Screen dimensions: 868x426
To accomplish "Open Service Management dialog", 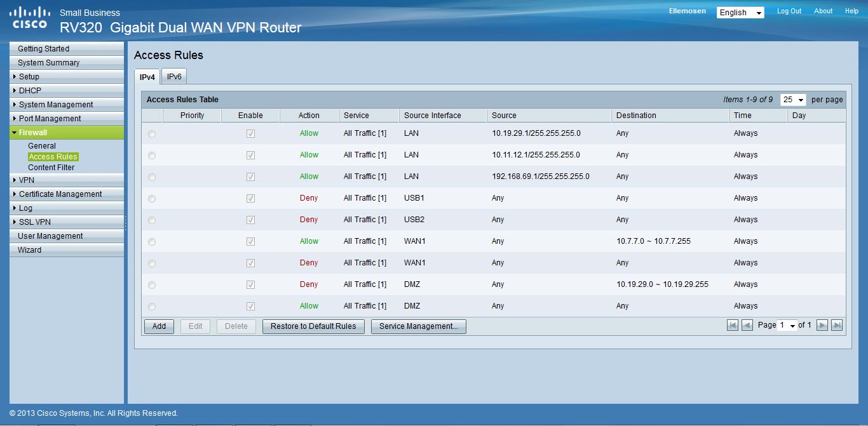I will (419, 326).
